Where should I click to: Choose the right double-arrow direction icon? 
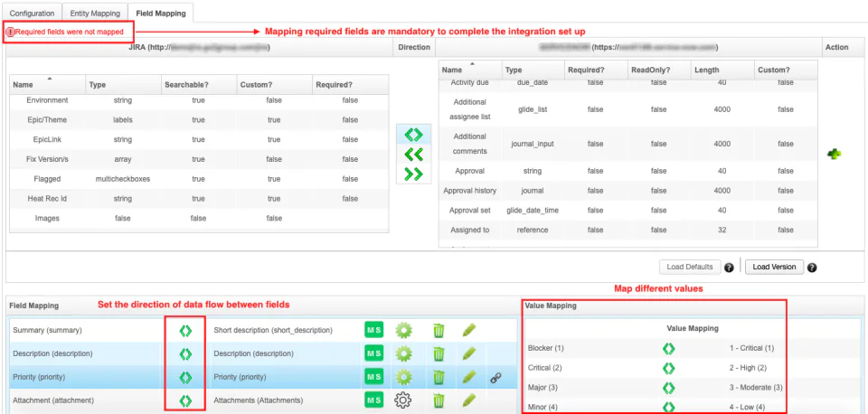(413, 174)
